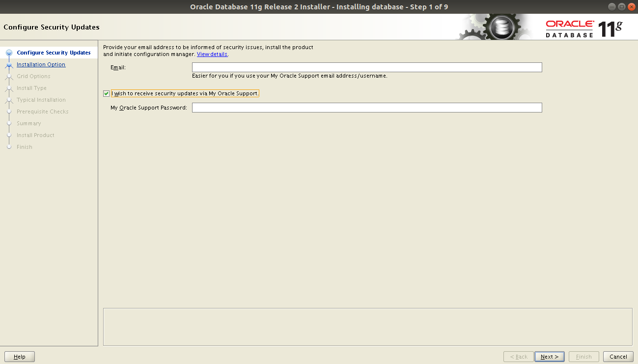This screenshot has width=638, height=364.
Task: Click the Configure Security Updates step node icon
Action: pyautogui.click(x=8, y=53)
